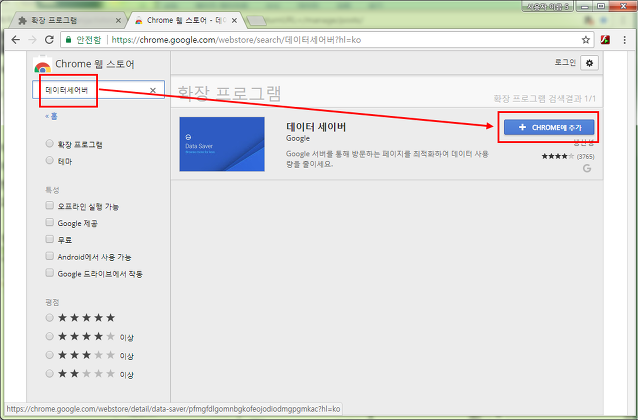Image resolution: width=640 pixels, height=420 pixels.
Task: Enable the 무료 checkbox
Action: click(49, 239)
